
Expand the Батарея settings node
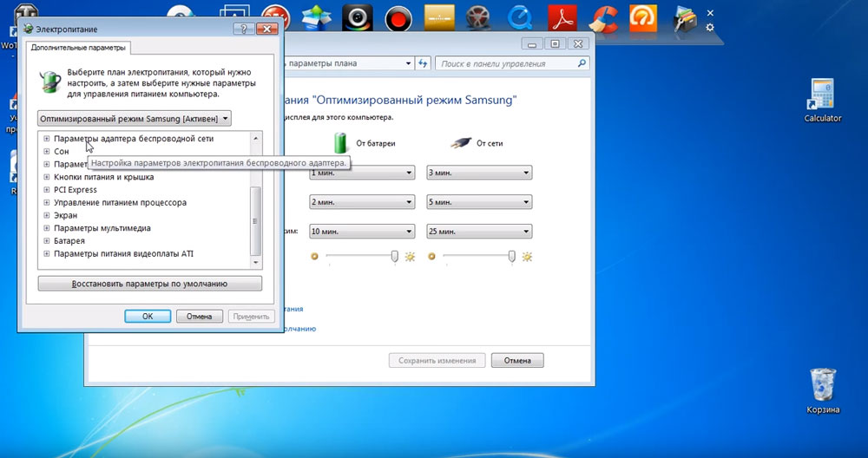(x=47, y=240)
